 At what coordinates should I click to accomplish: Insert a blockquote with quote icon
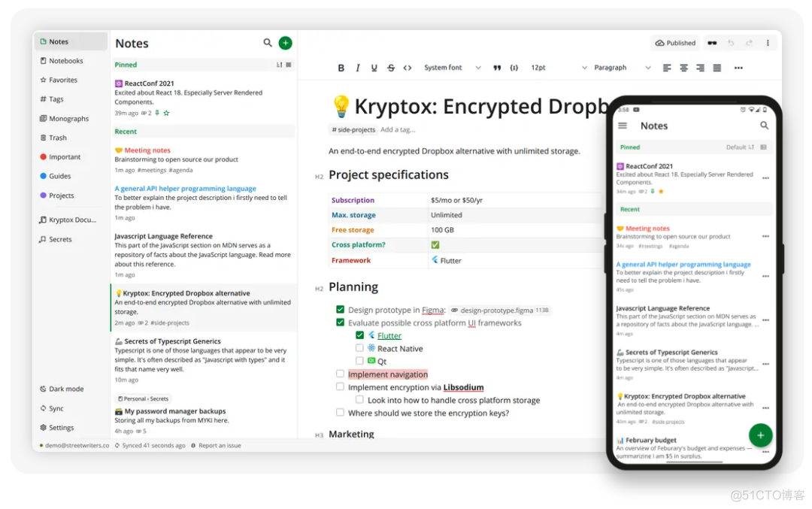click(497, 68)
